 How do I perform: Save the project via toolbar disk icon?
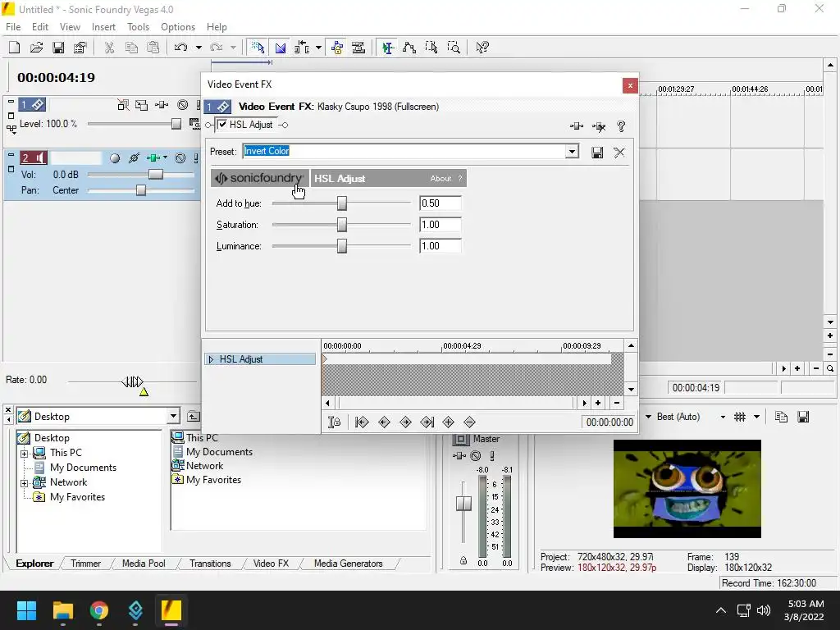point(58,48)
